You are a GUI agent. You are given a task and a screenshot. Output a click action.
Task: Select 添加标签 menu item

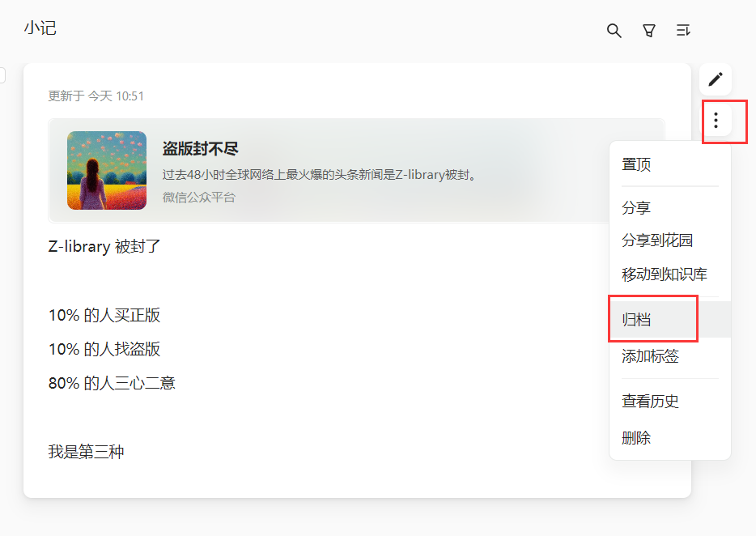[x=669, y=356]
